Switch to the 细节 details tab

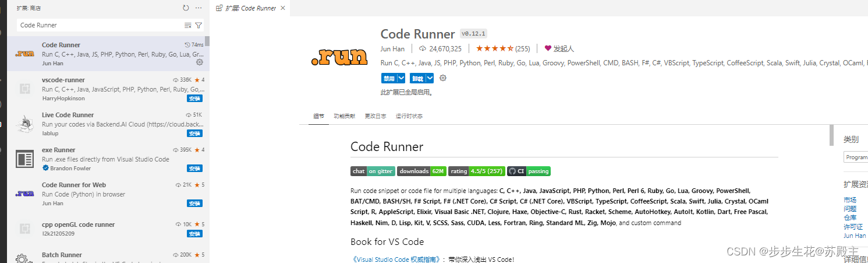[x=319, y=116]
